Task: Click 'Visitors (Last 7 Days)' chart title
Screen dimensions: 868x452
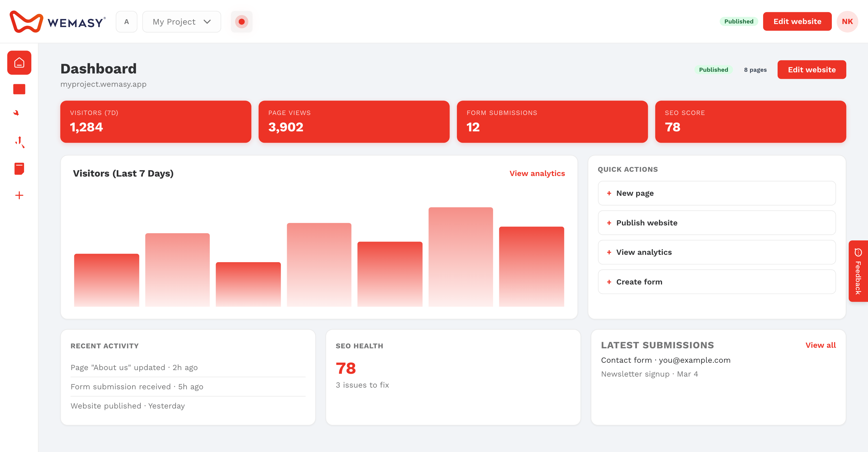Action: tap(123, 173)
